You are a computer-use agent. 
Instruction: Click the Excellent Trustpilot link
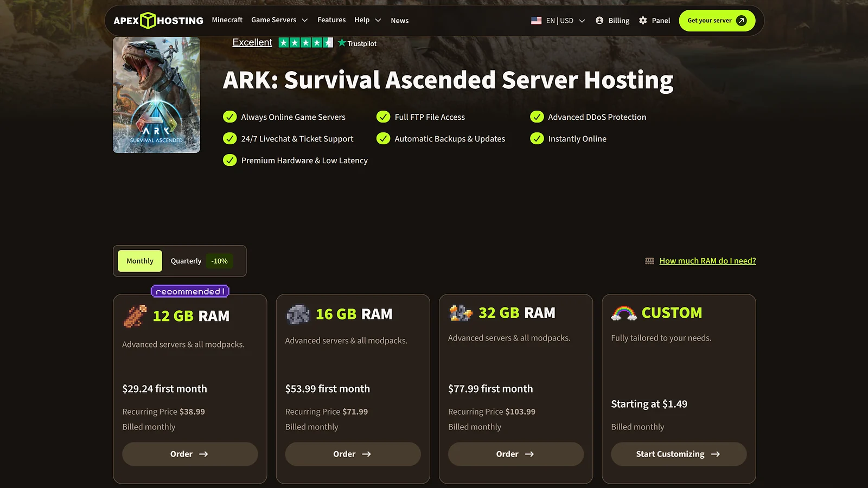point(252,42)
